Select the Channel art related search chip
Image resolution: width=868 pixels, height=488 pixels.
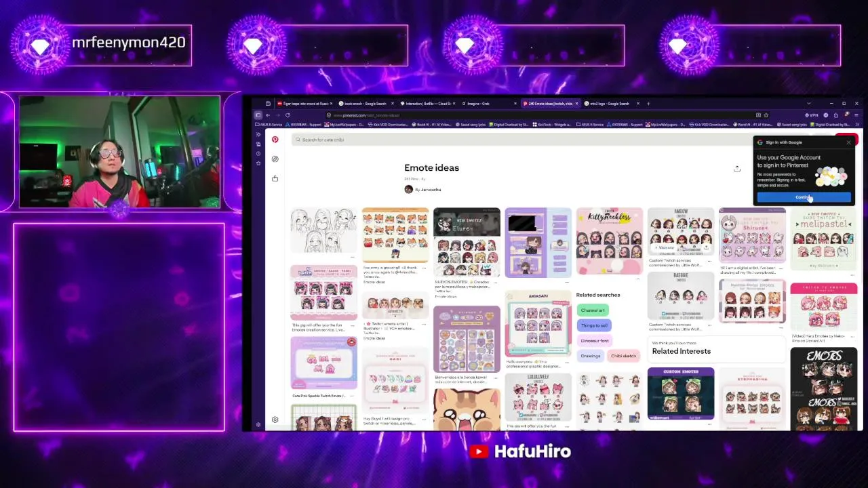point(593,310)
